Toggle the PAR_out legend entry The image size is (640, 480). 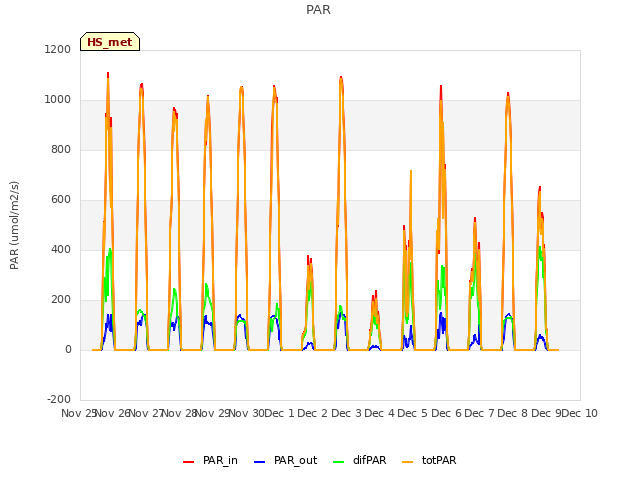(285, 460)
